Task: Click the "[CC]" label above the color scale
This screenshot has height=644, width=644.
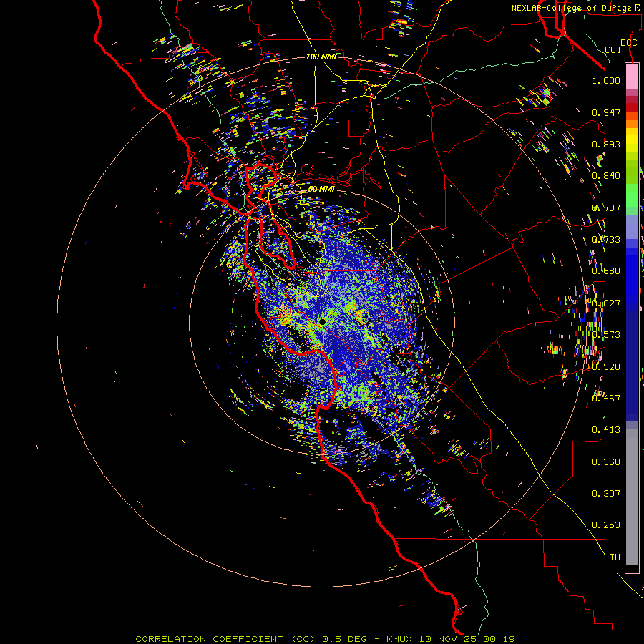Action: 610,49
